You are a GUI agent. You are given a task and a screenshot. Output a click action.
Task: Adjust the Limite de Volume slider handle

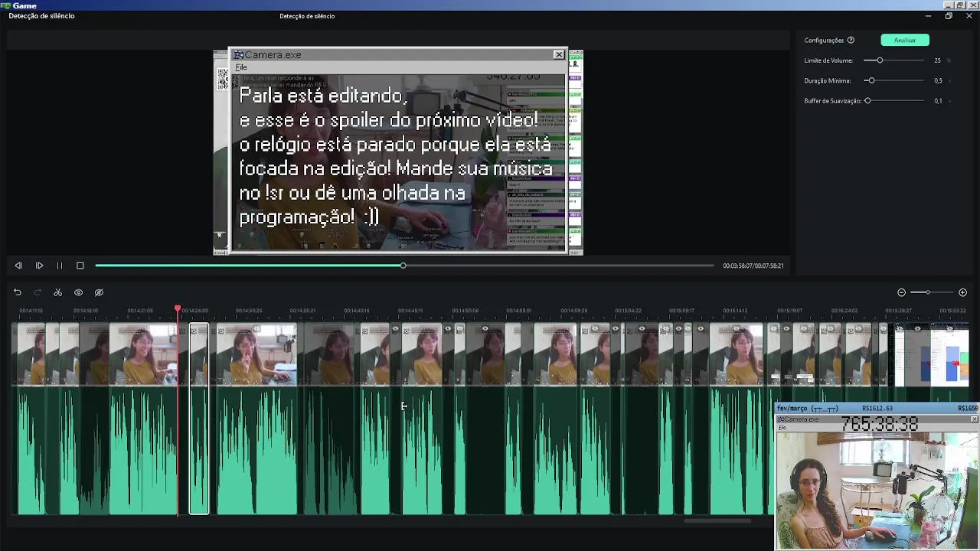click(x=880, y=60)
